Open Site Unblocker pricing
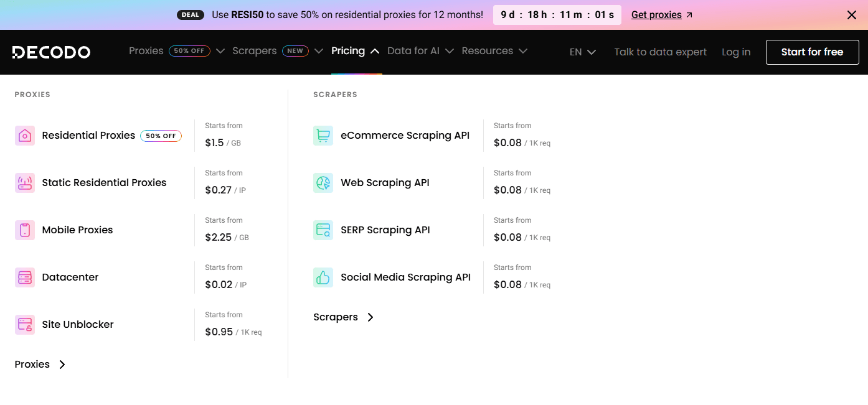The height and width of the screenshot is (405, 868). tap(78, 325)
